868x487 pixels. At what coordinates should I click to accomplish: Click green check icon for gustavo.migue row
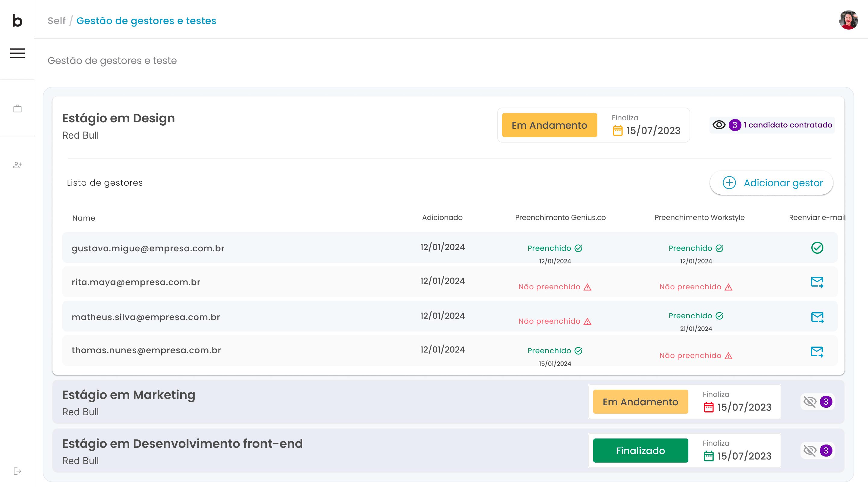pyautogui.click(x=817, y=248)
